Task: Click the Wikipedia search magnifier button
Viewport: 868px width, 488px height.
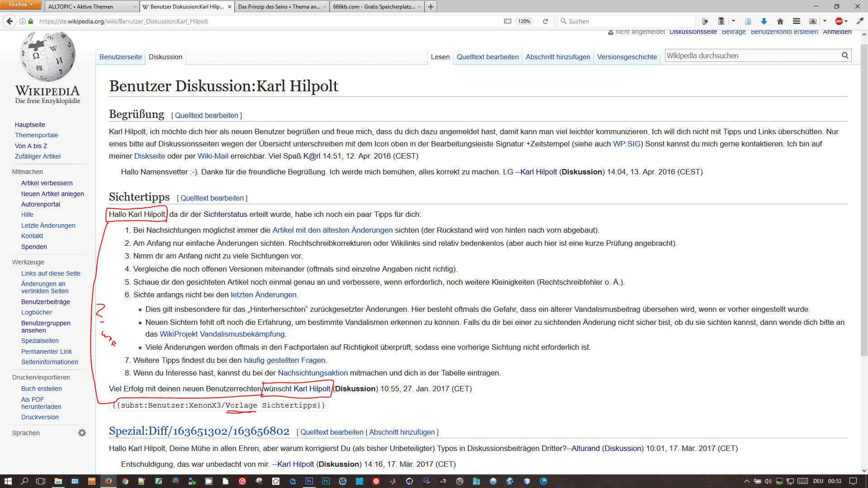Action: tap(844, 56)
